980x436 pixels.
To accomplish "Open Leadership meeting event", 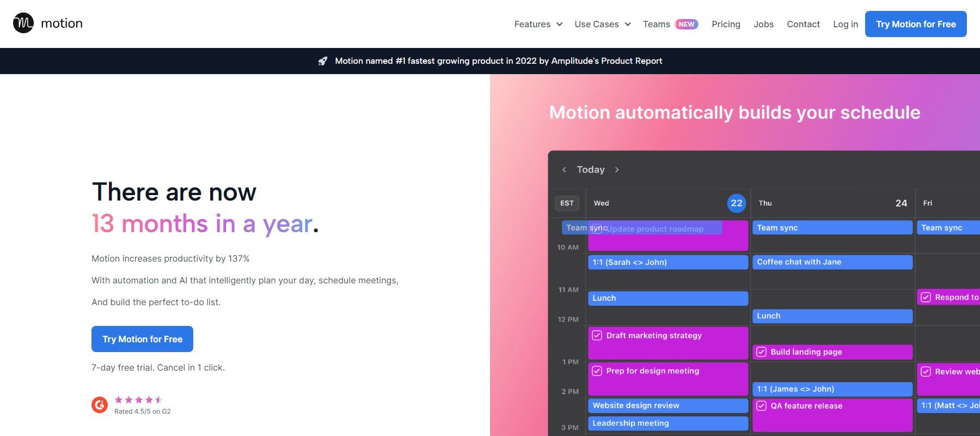I will pos(668,423).
